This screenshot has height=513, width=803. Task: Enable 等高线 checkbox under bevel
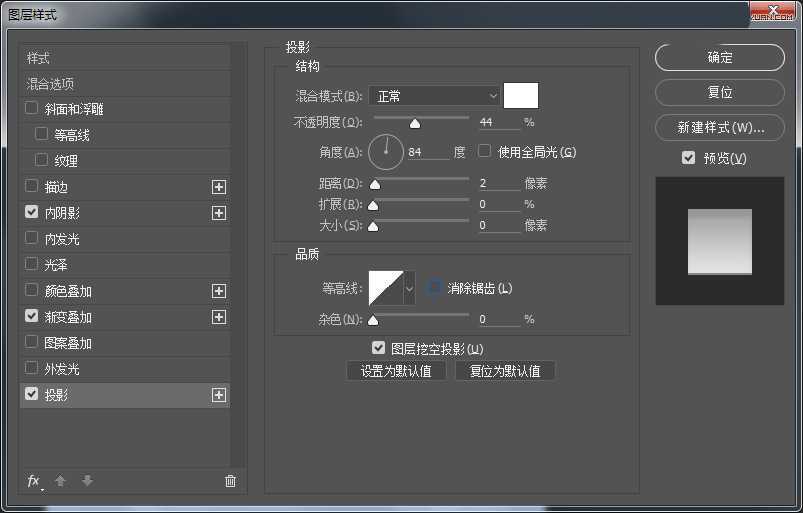(41, 134)
